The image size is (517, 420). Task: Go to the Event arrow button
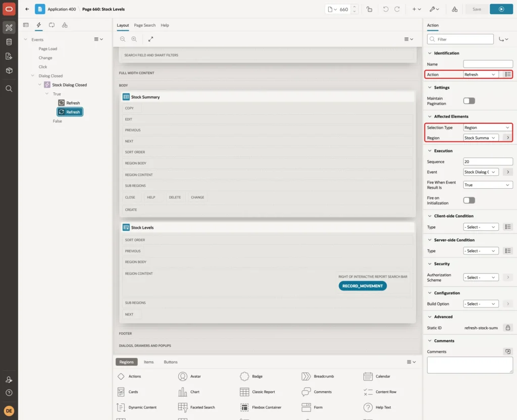tap(508, 172)
